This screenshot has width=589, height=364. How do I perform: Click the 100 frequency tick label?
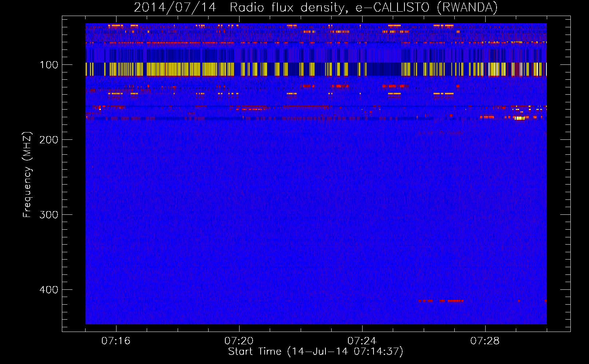[x=49, y=65]
